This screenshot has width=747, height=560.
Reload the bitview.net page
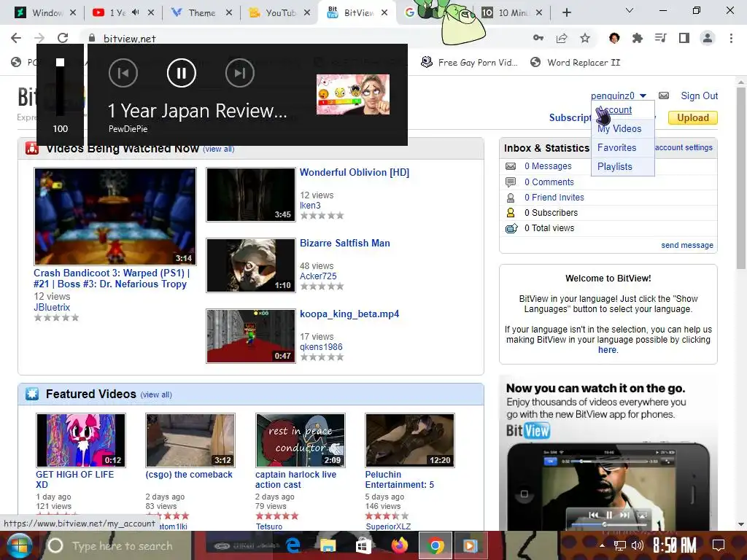coord(63,38)
